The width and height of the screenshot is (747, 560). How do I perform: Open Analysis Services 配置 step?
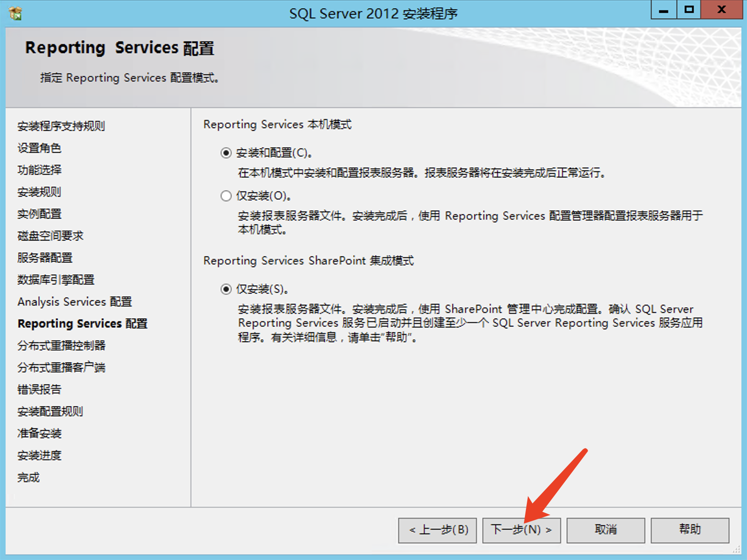point(75,302)
